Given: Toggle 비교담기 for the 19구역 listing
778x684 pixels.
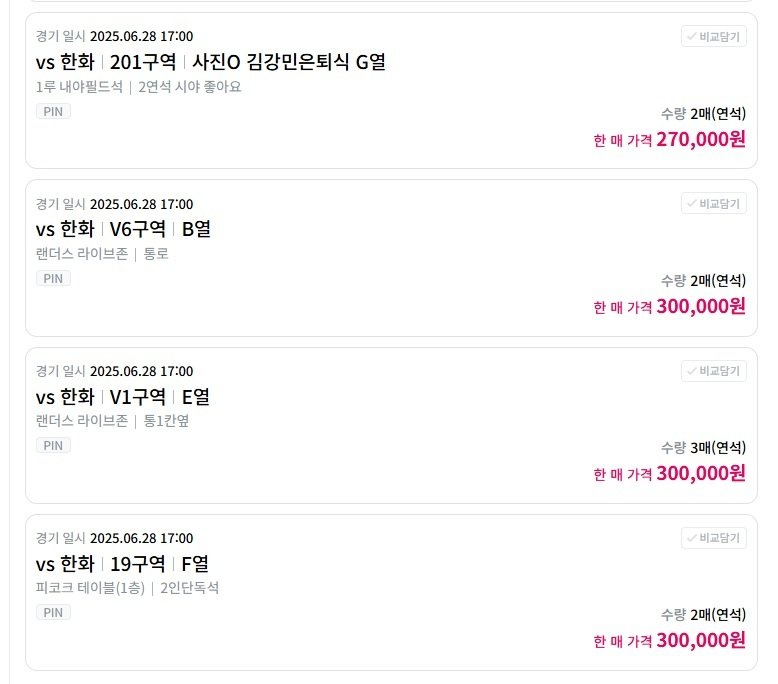Looking at the screenshot, I should (713, 538).
